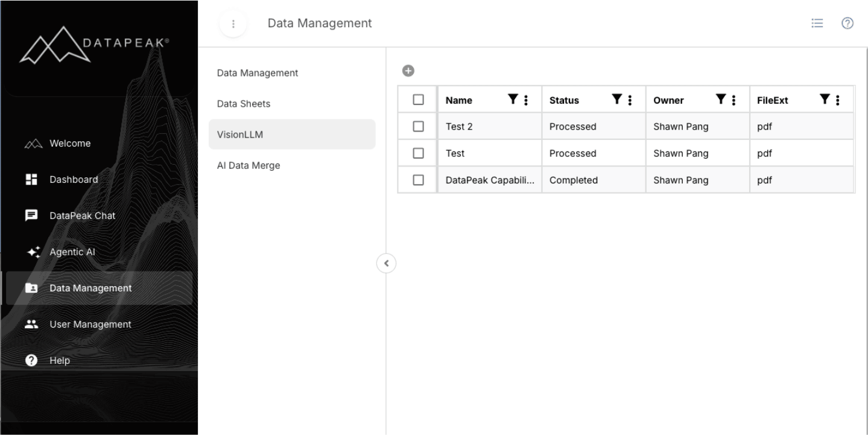The height and width of the screenshot is (435, 868).
Task: Click 'Processed' status in Test 2 row
Action: coord(594,126)
